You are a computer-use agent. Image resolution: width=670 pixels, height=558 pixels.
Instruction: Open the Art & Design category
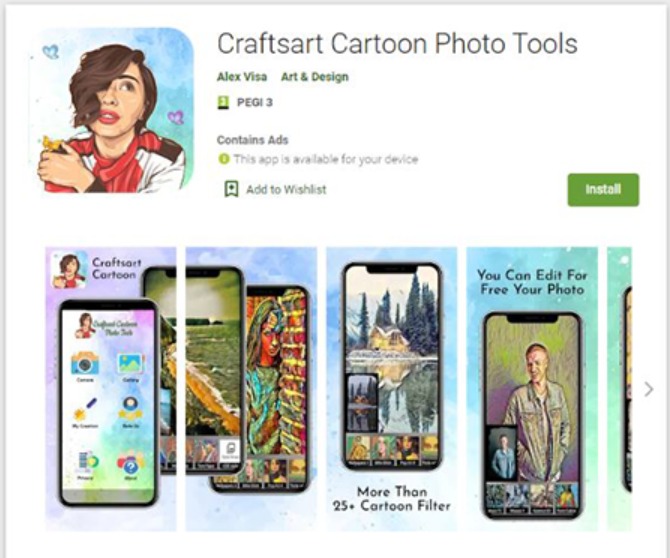[314, 77]
